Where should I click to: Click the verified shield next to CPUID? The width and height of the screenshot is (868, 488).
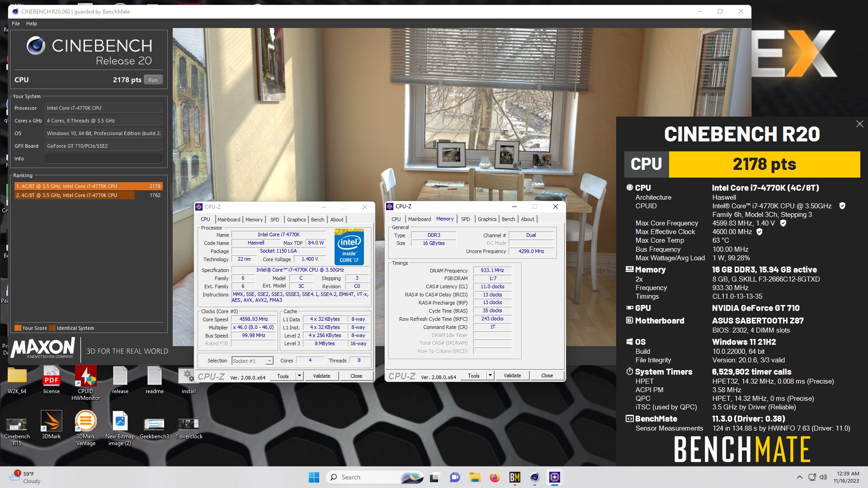point(842,206)
